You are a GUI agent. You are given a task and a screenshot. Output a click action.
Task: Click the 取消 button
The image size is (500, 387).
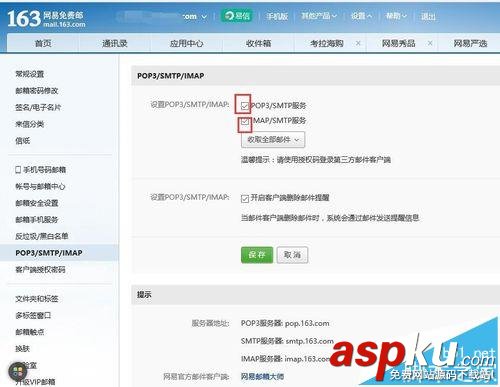tap(292, 255)
